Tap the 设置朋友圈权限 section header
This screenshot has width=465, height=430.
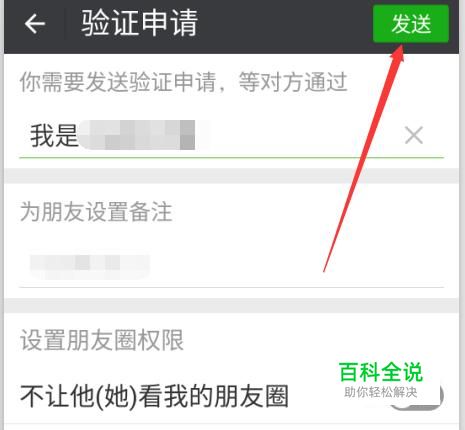(102, 340)
